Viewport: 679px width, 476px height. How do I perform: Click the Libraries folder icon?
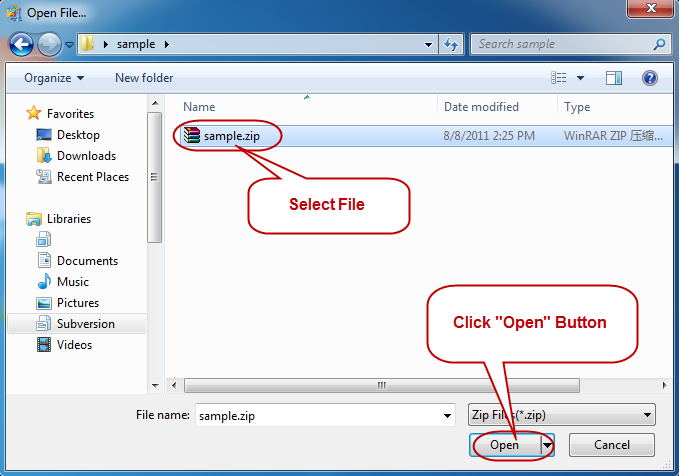pyautogui.click(x=34, y=219)
